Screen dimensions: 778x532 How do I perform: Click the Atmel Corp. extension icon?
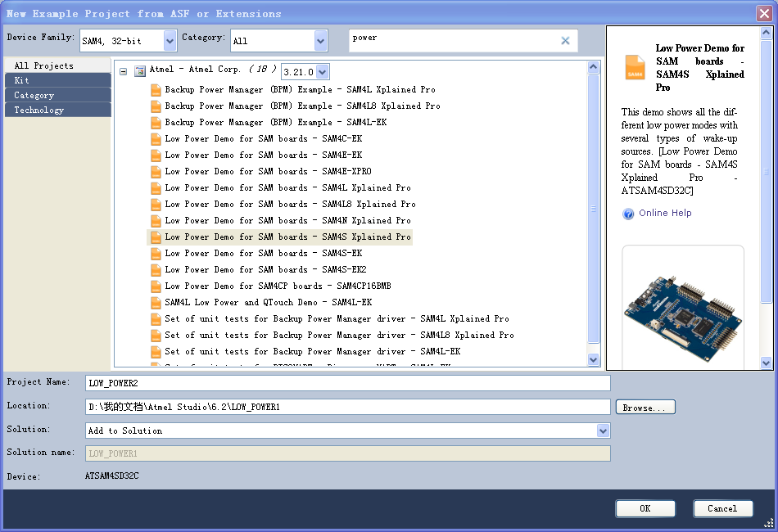click(x=140, y=71)
